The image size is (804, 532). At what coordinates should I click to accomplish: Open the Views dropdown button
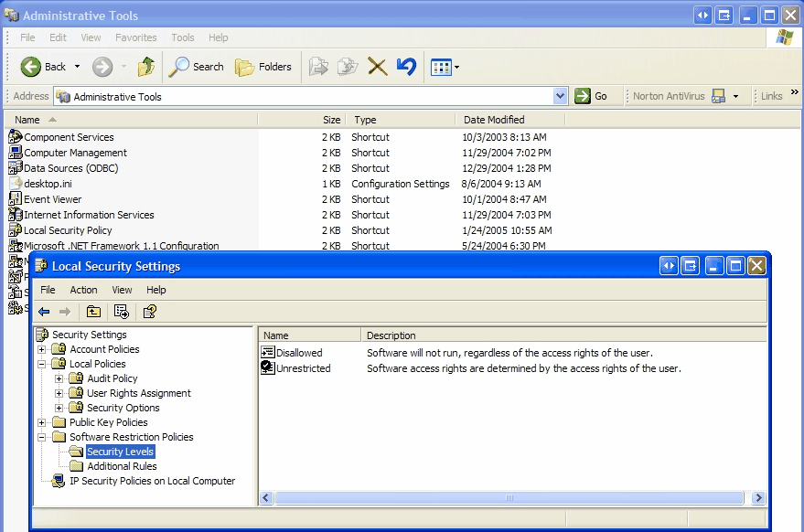[x=445, y=67]
